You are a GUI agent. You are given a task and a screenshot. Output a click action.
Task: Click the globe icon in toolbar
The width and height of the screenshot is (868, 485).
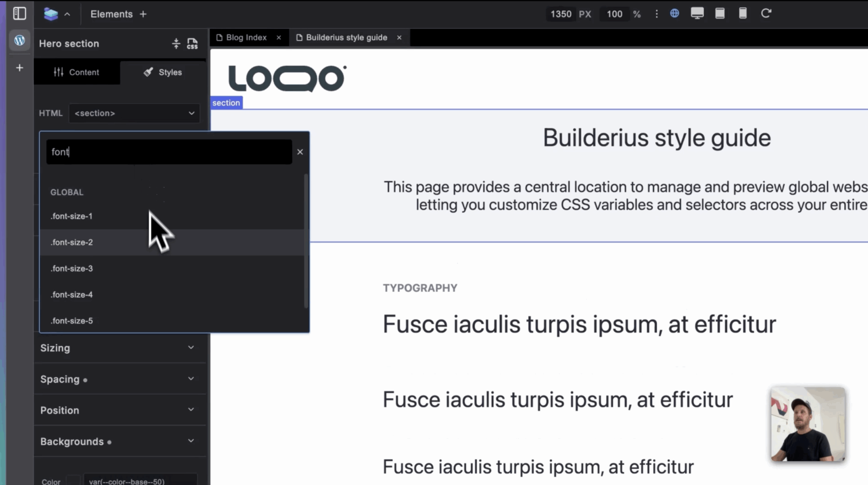click(674, 14)
